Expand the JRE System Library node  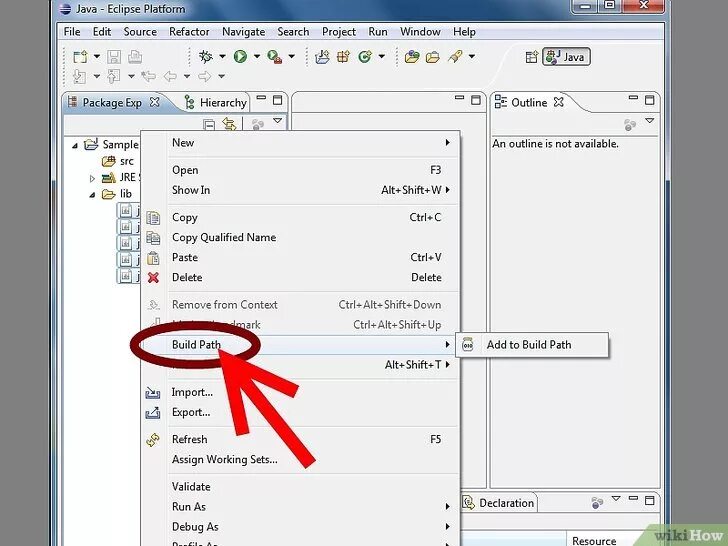92,178
